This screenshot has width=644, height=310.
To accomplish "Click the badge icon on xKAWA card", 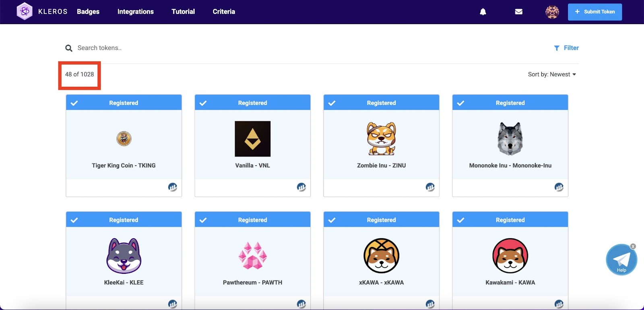I will 430,304.
